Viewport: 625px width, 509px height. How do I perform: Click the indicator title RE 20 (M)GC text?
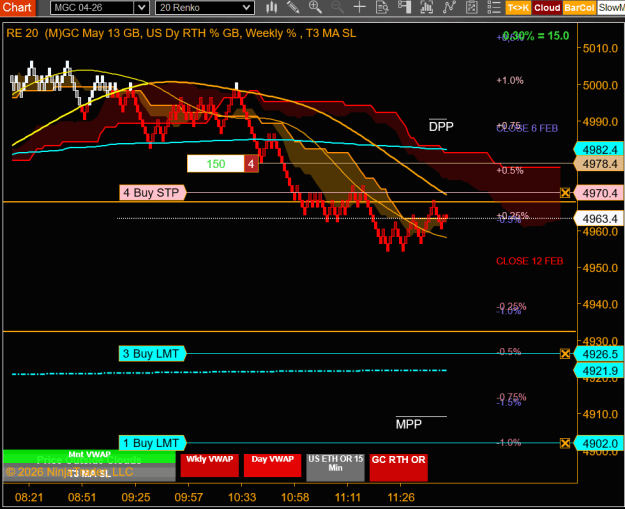tap(181, 33)
